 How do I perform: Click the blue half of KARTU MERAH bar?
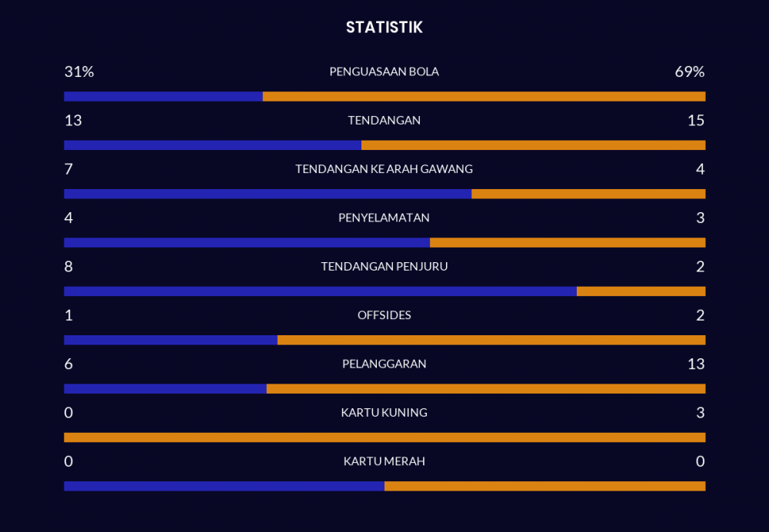coord(224,486)
